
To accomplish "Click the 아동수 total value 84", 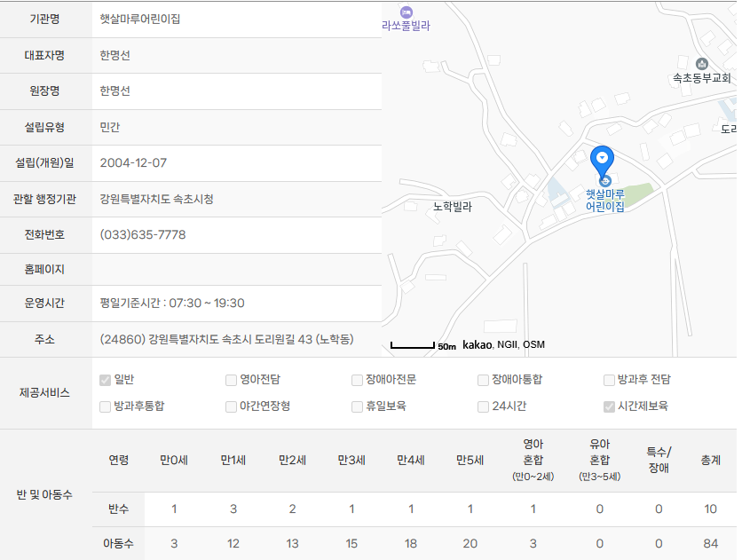I will (710, 543).
